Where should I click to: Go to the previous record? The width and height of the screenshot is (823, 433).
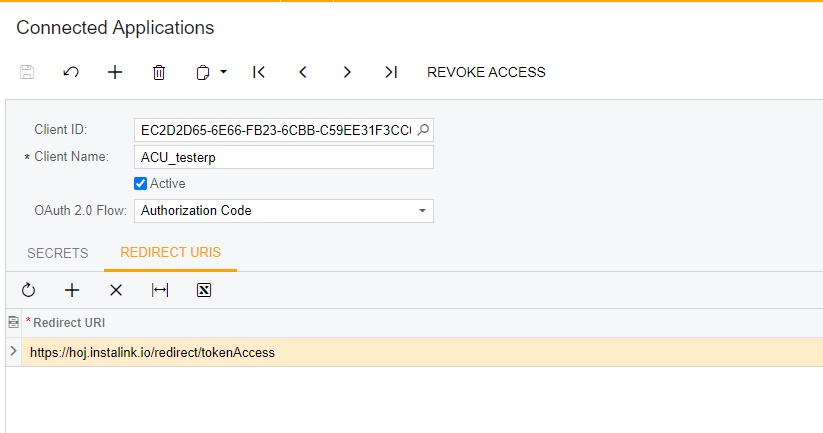(x=303, y=72)
